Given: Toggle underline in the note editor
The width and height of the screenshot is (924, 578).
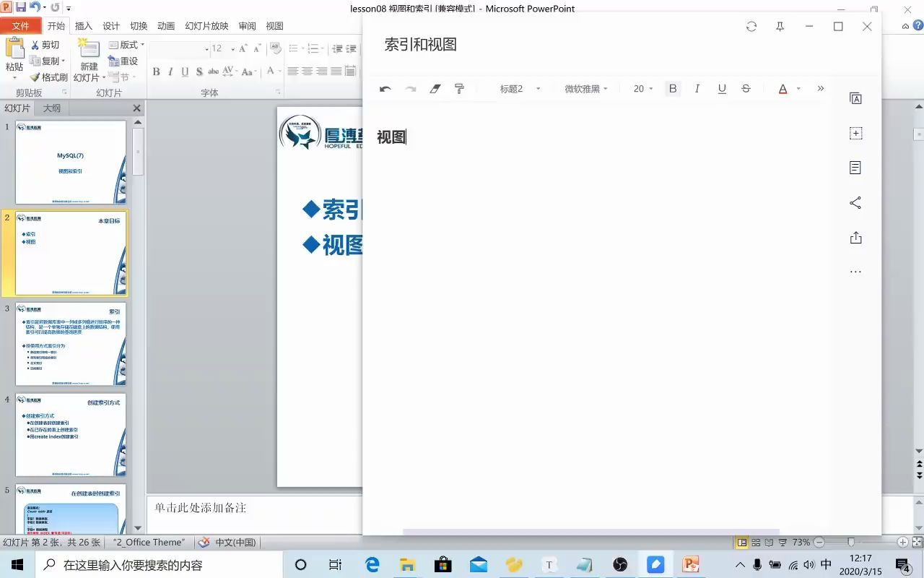Looking at the screenshot, I should [722, 89].
